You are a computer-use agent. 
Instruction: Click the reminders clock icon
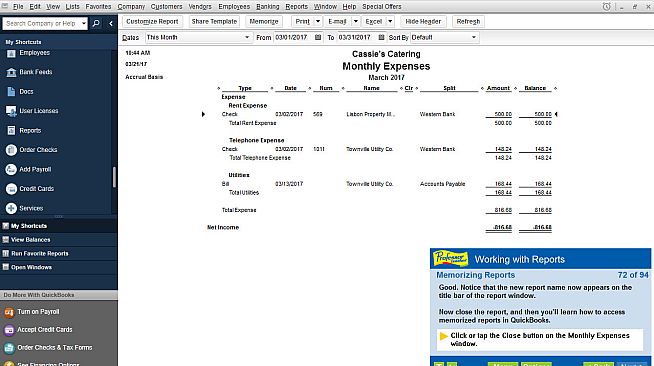pos(606,7)
